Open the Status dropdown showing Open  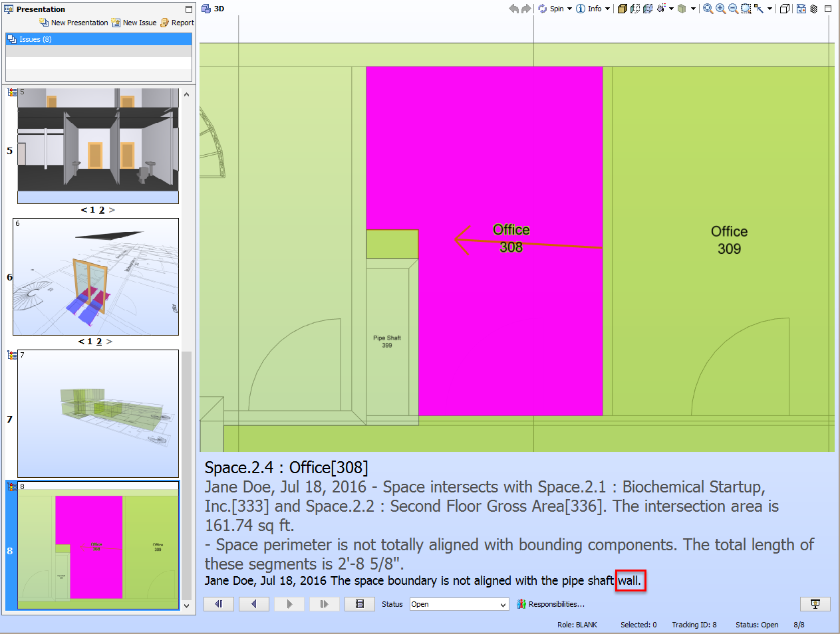click(459, 604)
